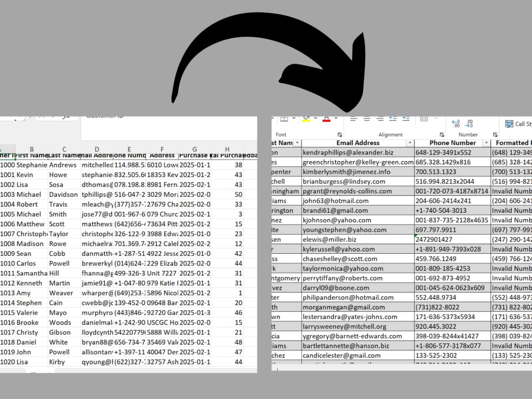This screenshot has height=399, width=532.
Task: Click the Email Address header cell
Action: click(x=358, y=143)
